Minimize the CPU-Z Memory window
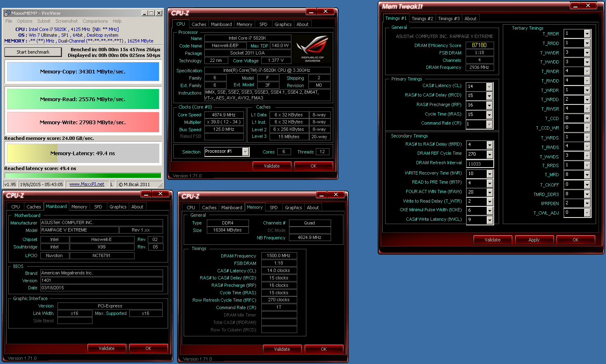Image resolution: width=606 pixels, height=364 pixels. (322, 194)
